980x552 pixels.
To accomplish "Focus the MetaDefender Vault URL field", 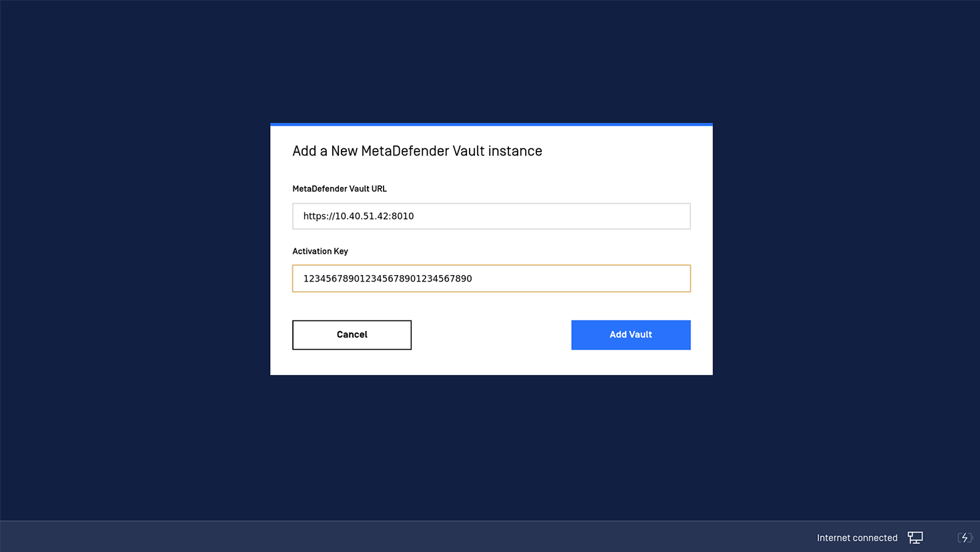I will coord(491,216).
